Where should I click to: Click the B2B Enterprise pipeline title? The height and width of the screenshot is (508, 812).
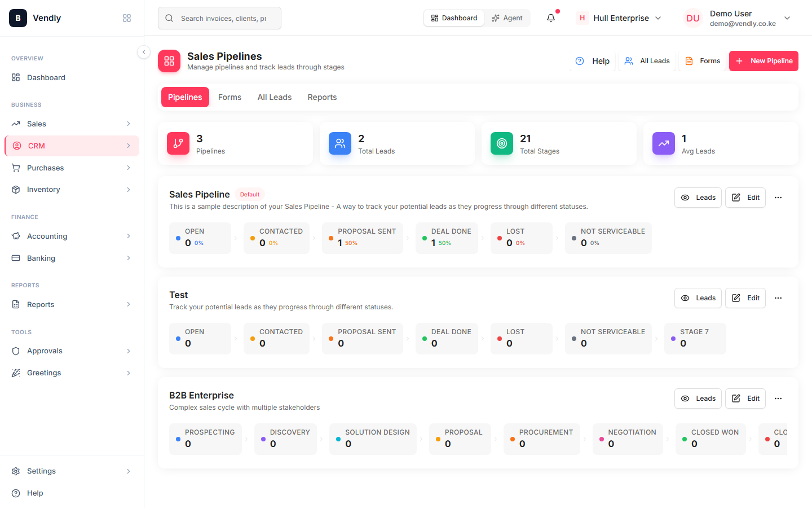pos(201,395)
